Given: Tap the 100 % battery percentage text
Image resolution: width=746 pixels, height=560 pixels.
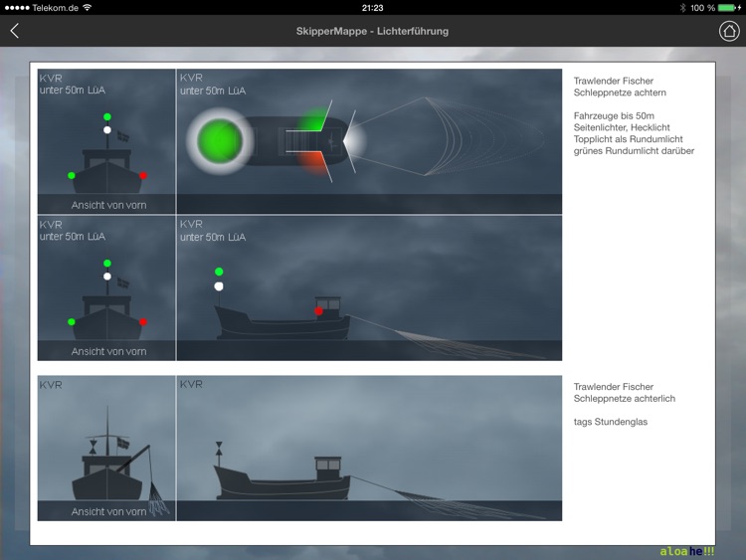Looking at the screenshot, I should point(702,8).
